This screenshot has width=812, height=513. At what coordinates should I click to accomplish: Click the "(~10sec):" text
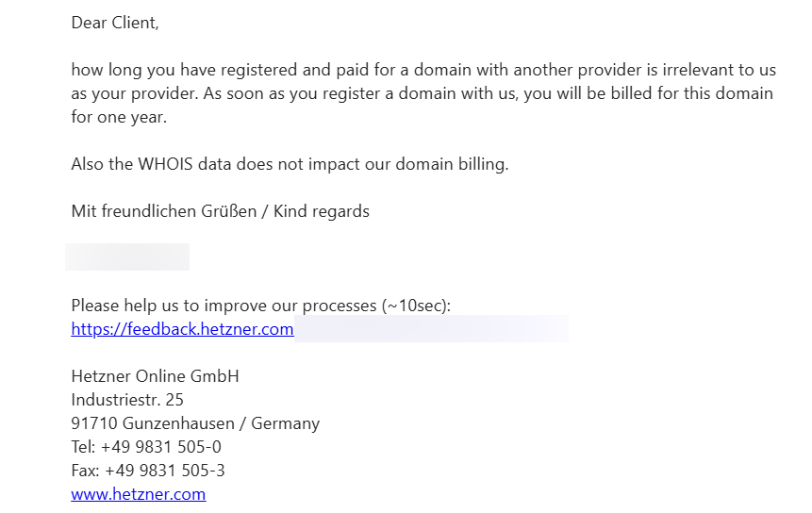[416, 306]
